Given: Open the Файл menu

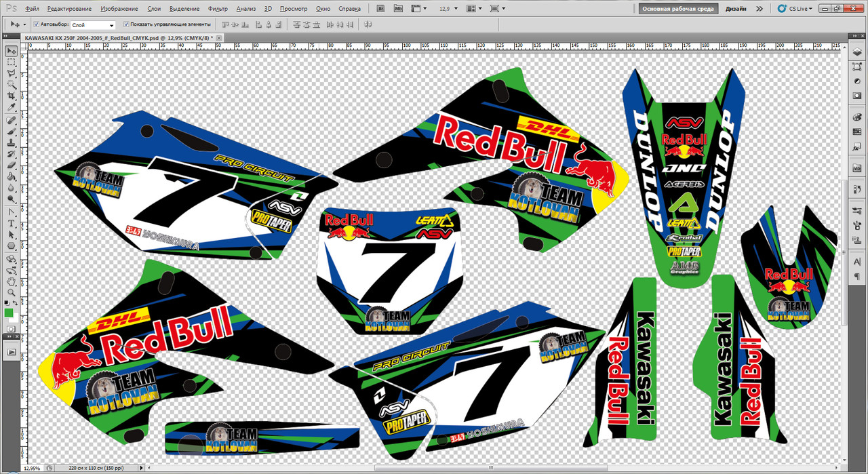Looking at the screenshot, I should [x=32, y=9].
